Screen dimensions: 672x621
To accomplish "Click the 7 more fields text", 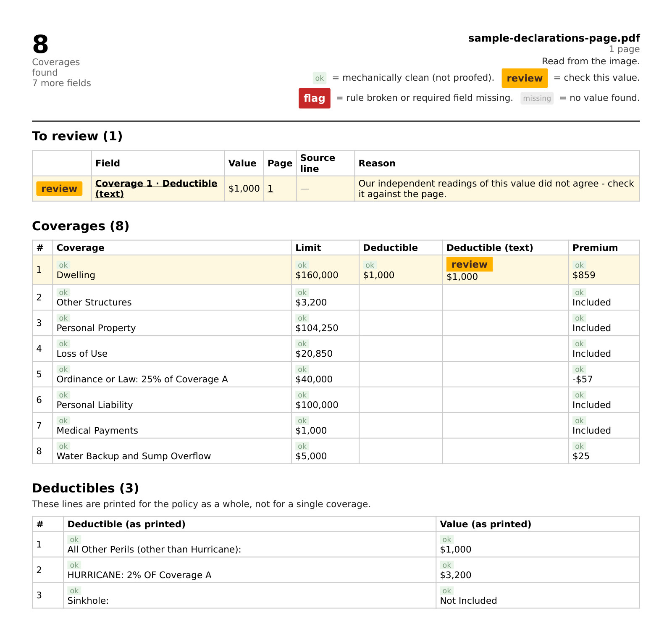I will coord(62,83).
